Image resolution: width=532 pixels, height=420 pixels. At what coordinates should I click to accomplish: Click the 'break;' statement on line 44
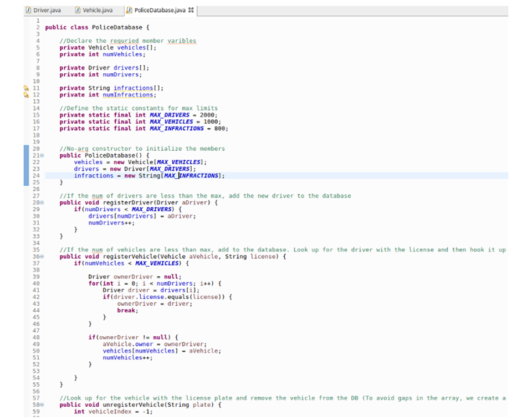pyautogui.click(x=127, y=310)
